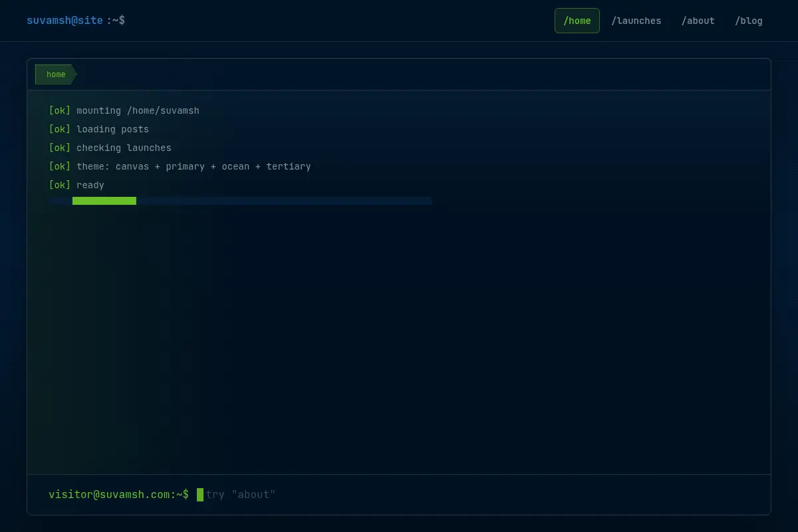Viewport: 798px width, 532px height.
Task: Select the highlighted /home nav button
Action: [577, 21]
